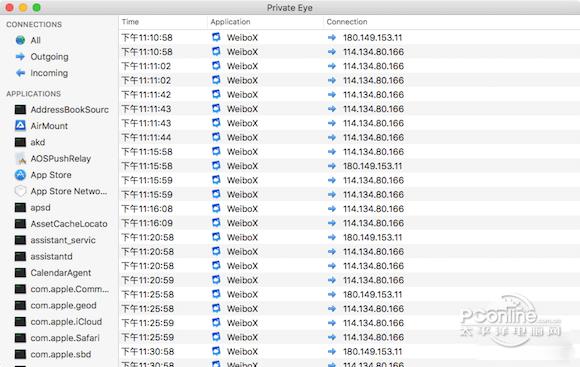The image size is (580, 367).
Task: Click the App Store icon
Action: pyautogui.click(x=20, y=175)
